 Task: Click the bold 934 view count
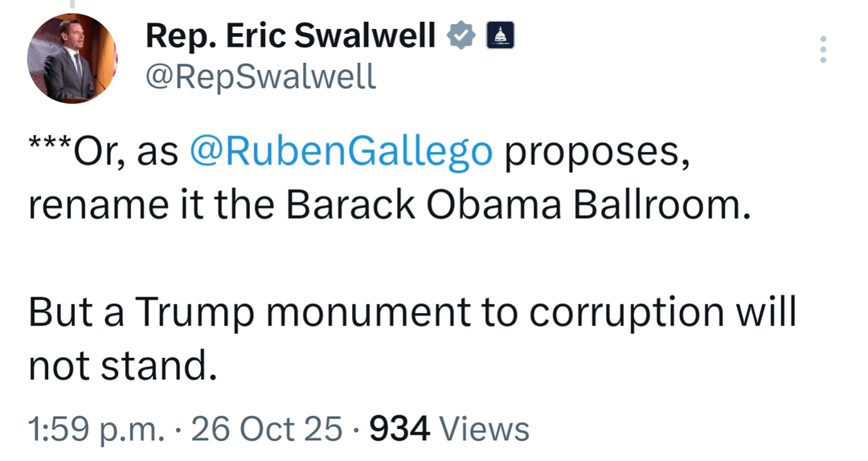coord(399,428)
